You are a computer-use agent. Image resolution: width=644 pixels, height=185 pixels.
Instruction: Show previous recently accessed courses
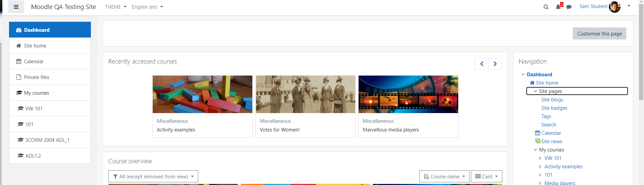pos(482,64)
